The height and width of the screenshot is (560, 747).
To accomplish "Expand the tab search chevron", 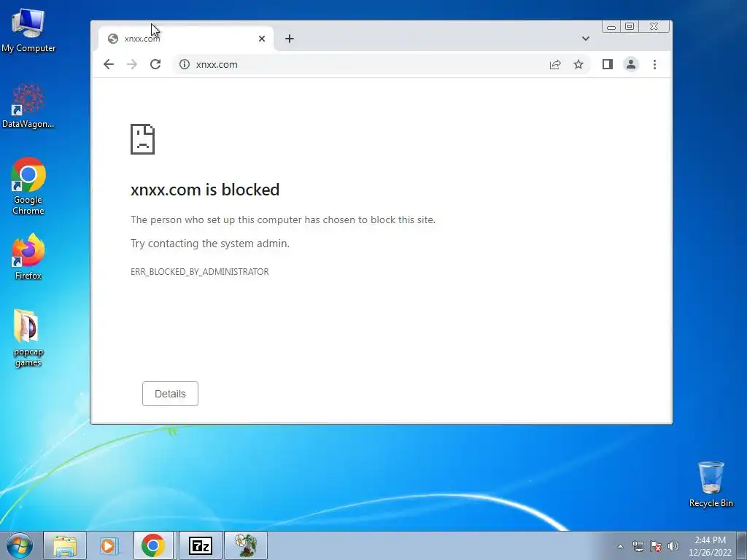I will coord(586,39).
